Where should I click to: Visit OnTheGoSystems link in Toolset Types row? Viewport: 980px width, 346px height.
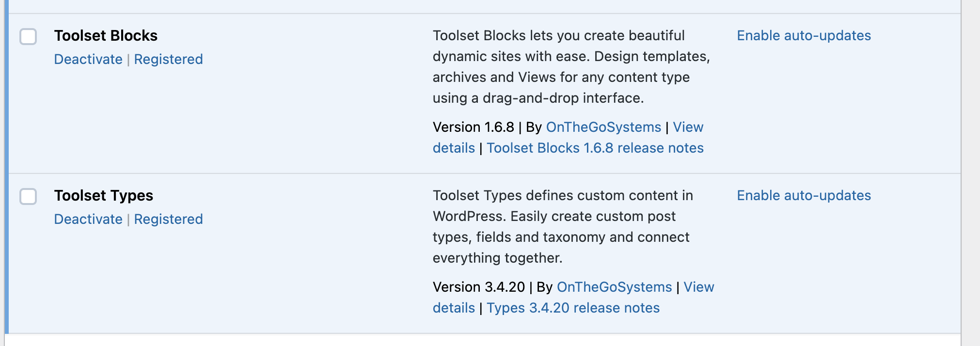614,287
